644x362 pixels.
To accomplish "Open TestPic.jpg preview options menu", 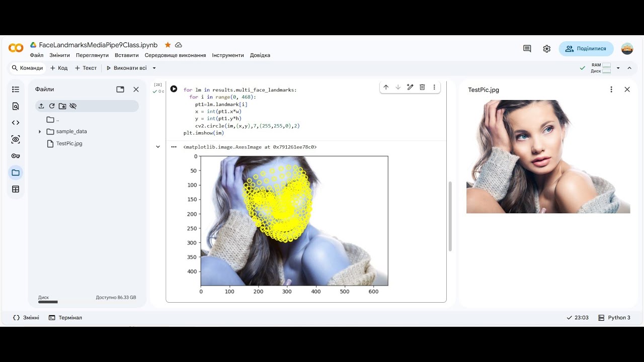I will [611, 89].
